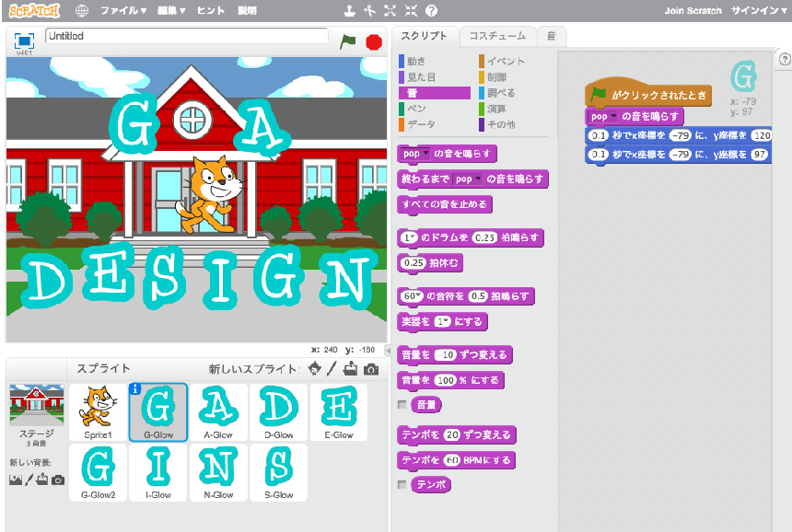Select the Shrink sprite tool
792x532 pixels.
[x=411, y=11]
